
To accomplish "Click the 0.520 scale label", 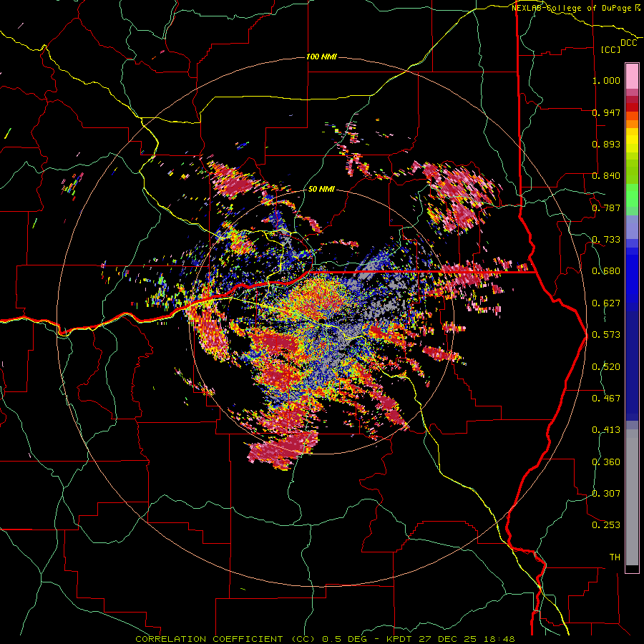I will point(606,366).
